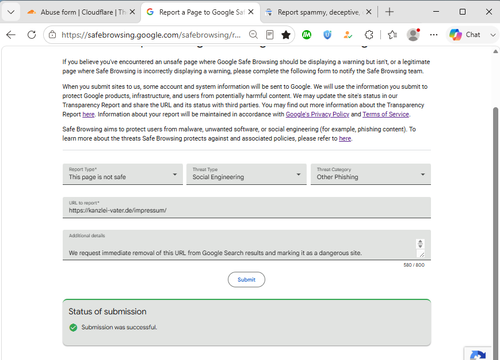Close the Abuse form Cloudflare tab

click(132, 12)
